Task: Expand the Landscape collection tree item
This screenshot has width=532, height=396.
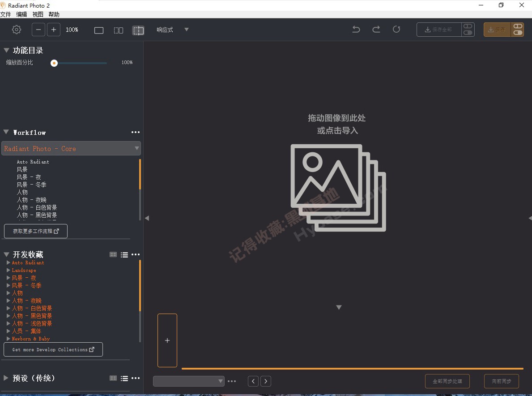Action: click(9, 270)
